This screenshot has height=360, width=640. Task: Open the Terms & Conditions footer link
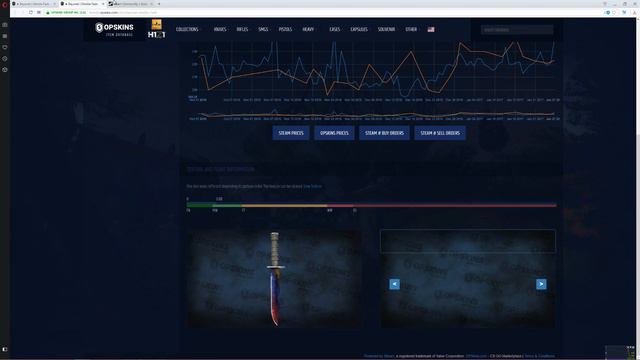point(539,356)
